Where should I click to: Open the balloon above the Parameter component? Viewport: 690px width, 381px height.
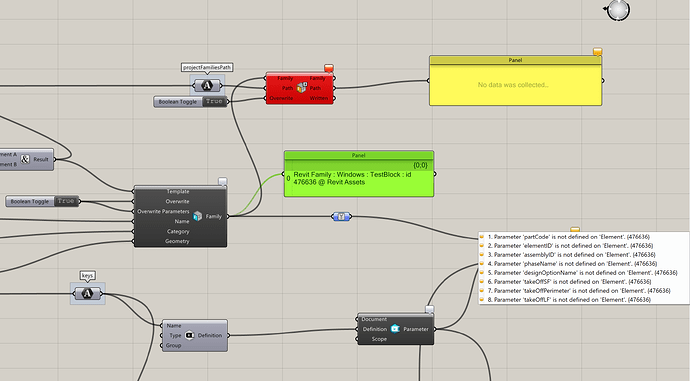point(429,310)
